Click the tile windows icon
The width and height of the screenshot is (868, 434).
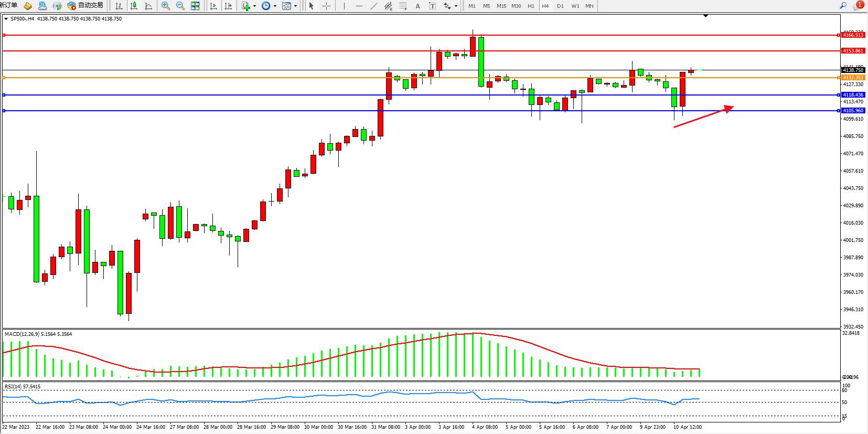(x=195, y=6)
